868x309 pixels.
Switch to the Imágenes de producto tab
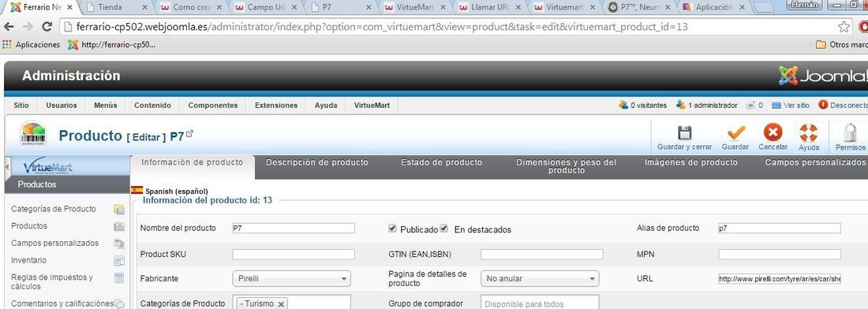click(691, 162)
